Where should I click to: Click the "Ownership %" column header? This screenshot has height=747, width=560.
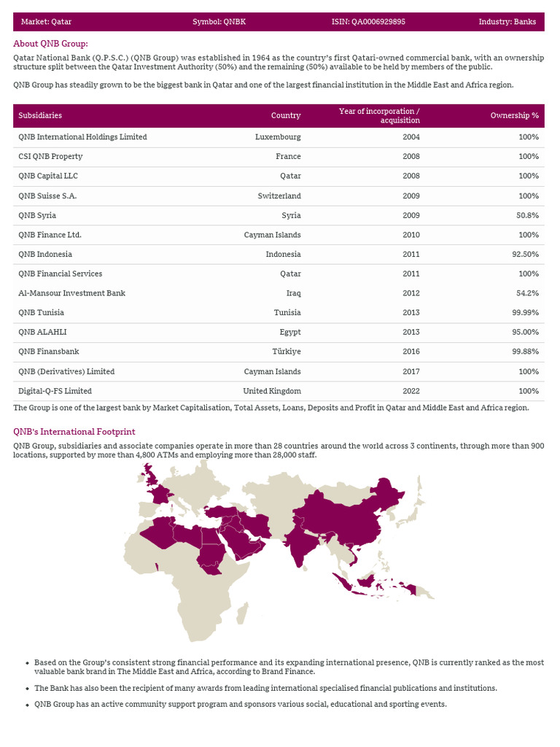pos(514,116)
